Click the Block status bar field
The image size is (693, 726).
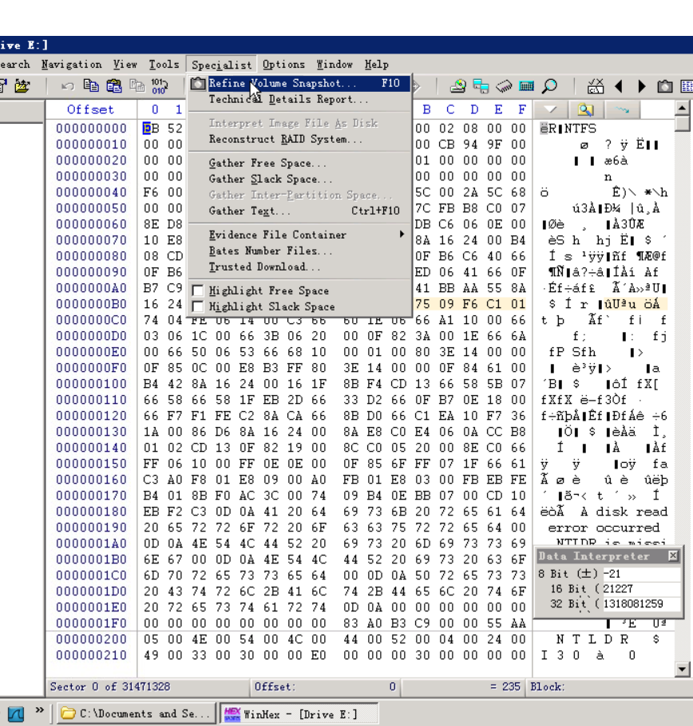coord(610,687)
